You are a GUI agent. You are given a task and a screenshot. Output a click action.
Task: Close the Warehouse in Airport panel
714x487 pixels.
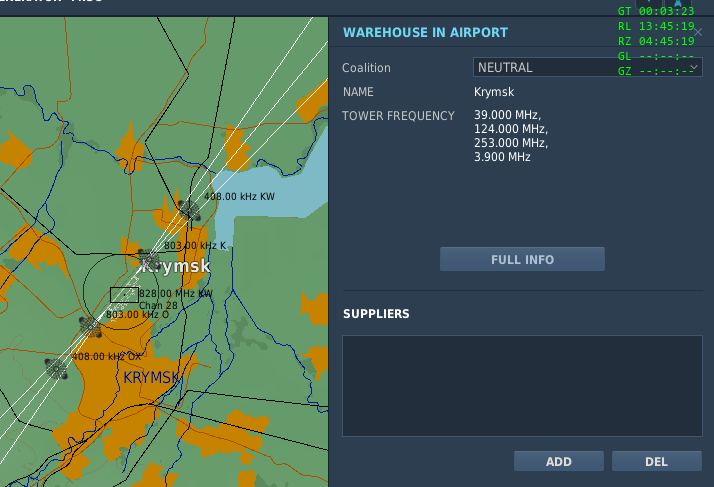point(698,32)
